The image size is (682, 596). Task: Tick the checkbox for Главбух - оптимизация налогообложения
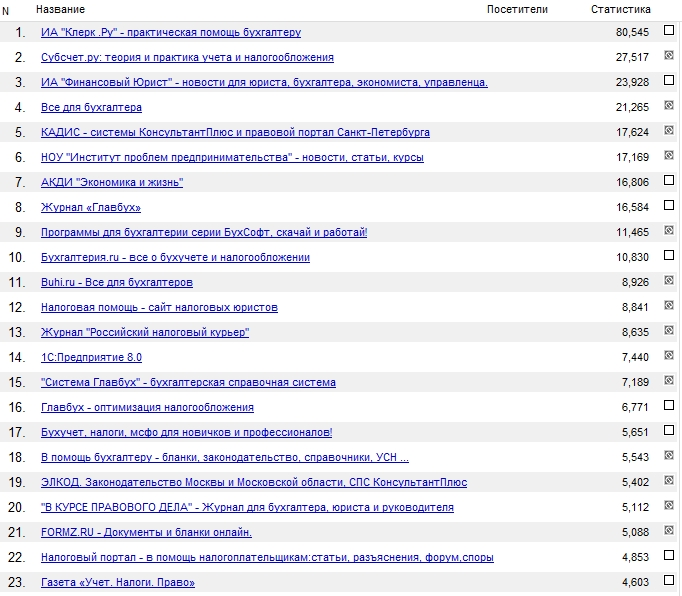(669, 405)
